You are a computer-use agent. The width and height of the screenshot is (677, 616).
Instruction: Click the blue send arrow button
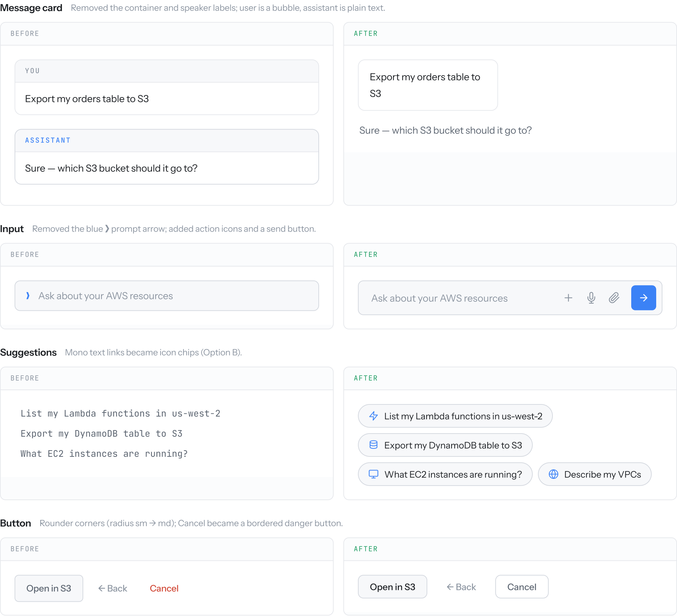pyautogui.click(x=643, y=298)
